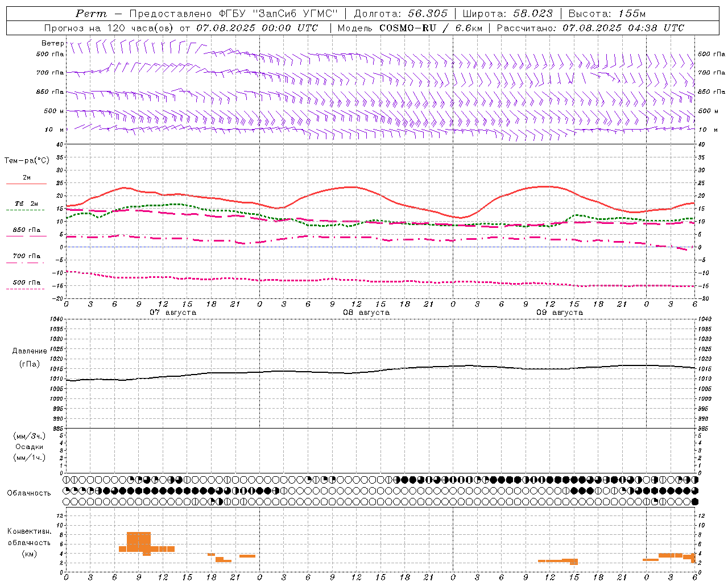Viewport: 728px width, 582px height.
Task: Click the "07 августа" date label
Action: pos(173,313)
